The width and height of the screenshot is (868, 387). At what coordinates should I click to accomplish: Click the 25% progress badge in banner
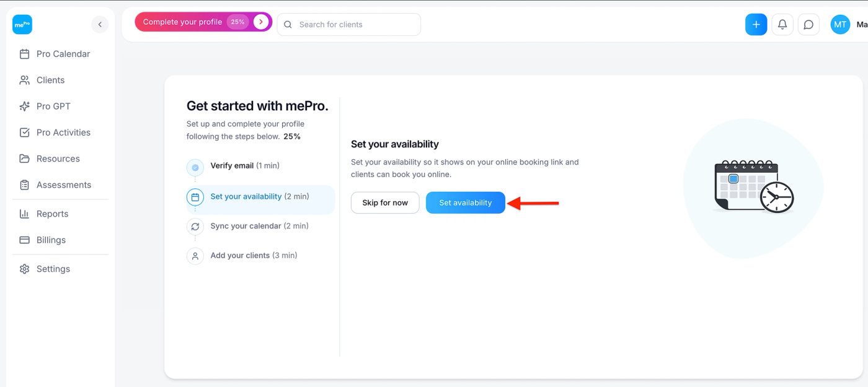pos(238,22)
